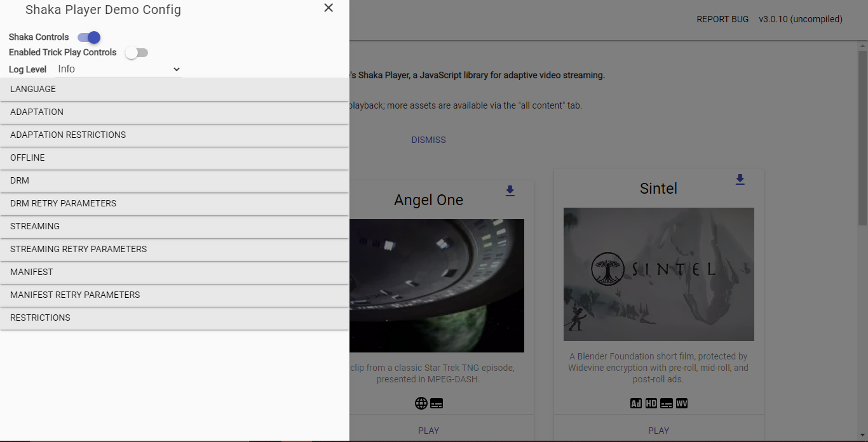This screenshot has width=868, height=442.
Task: Dismiss the welcome message
Action: (x=428, y=139)
